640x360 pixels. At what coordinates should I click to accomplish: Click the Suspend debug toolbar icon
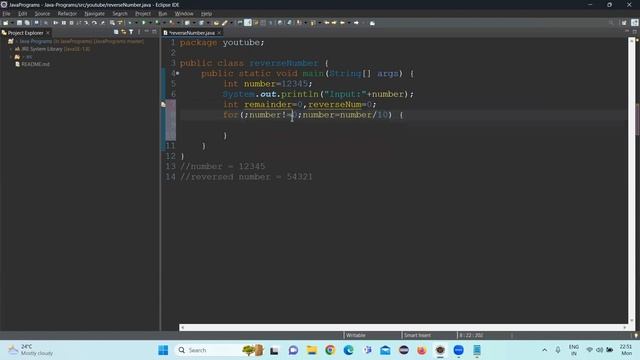(x=64, y=23)
